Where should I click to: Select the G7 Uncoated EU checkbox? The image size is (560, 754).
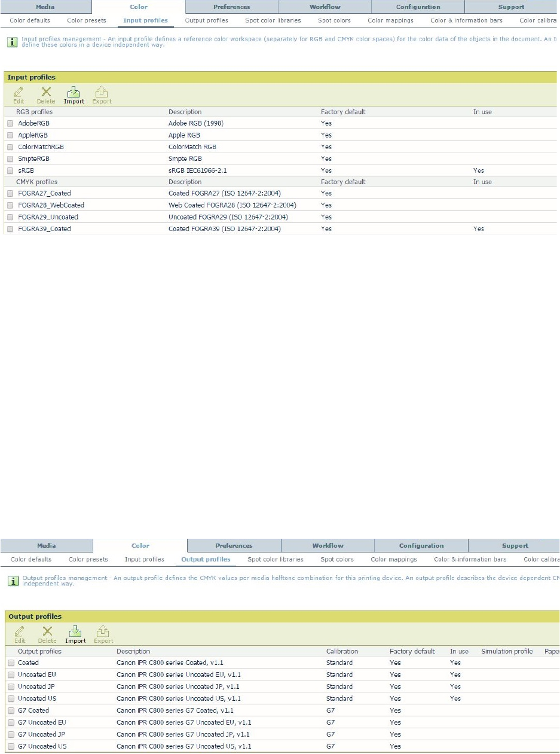pyautogui.click(x=11, y=723)
